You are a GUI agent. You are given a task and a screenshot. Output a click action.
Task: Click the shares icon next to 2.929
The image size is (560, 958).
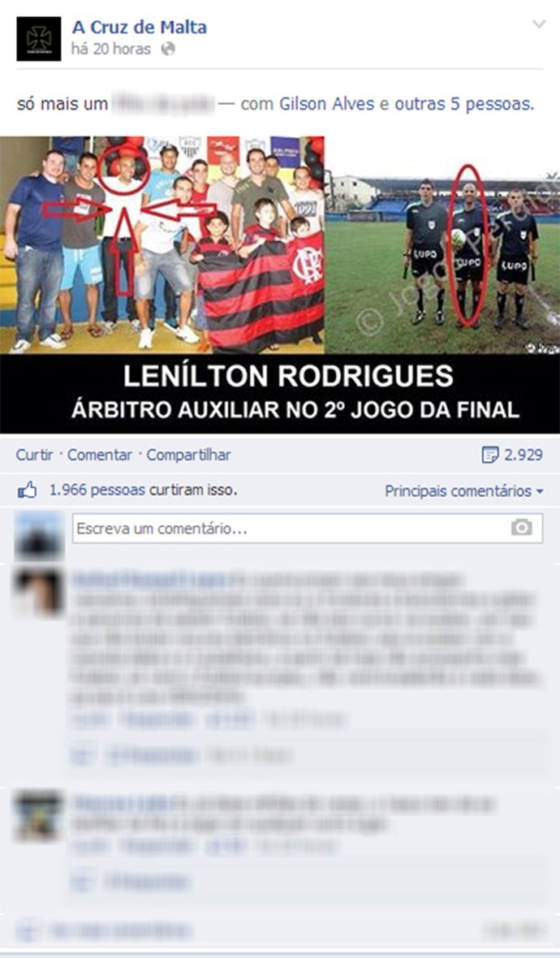pos(489,455)
